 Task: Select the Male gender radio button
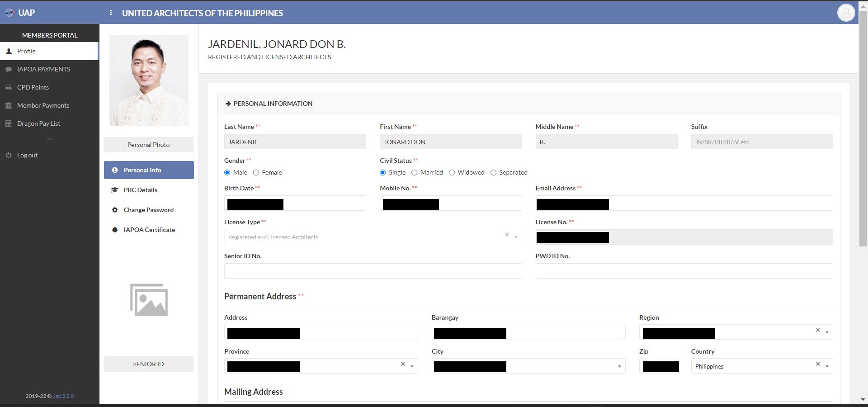[227, 173]
